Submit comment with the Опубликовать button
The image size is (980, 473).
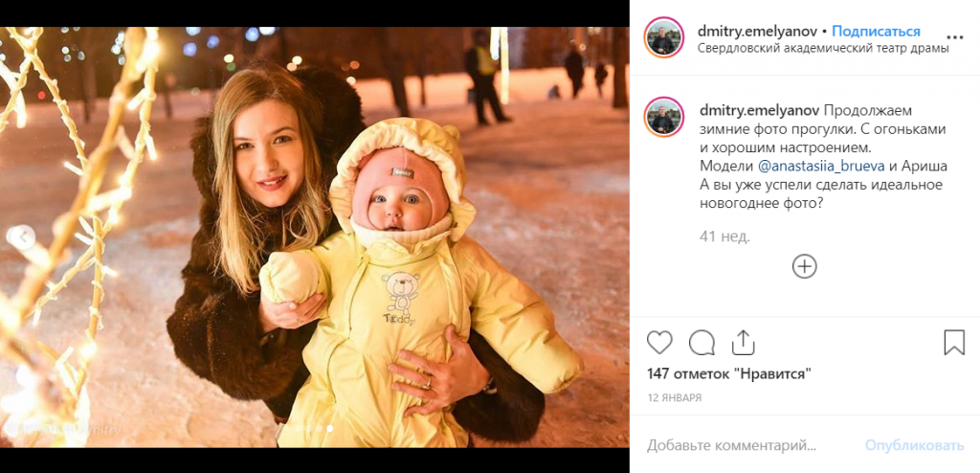914,445
